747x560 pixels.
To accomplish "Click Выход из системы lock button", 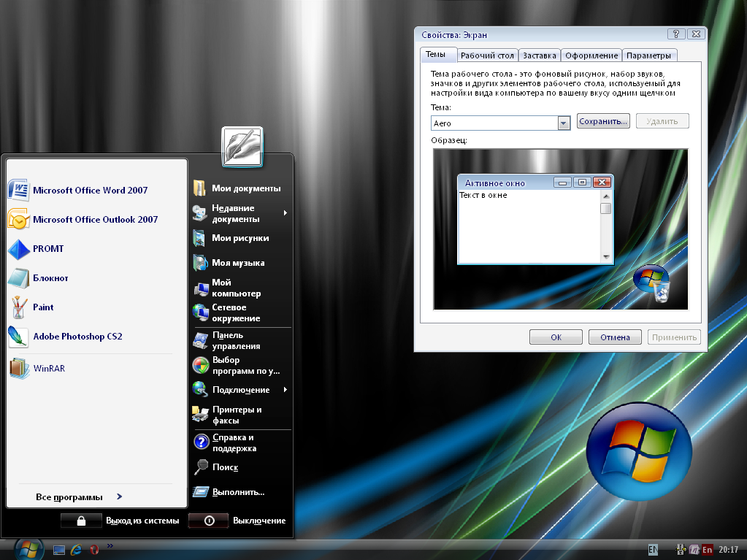I will 81,521.
